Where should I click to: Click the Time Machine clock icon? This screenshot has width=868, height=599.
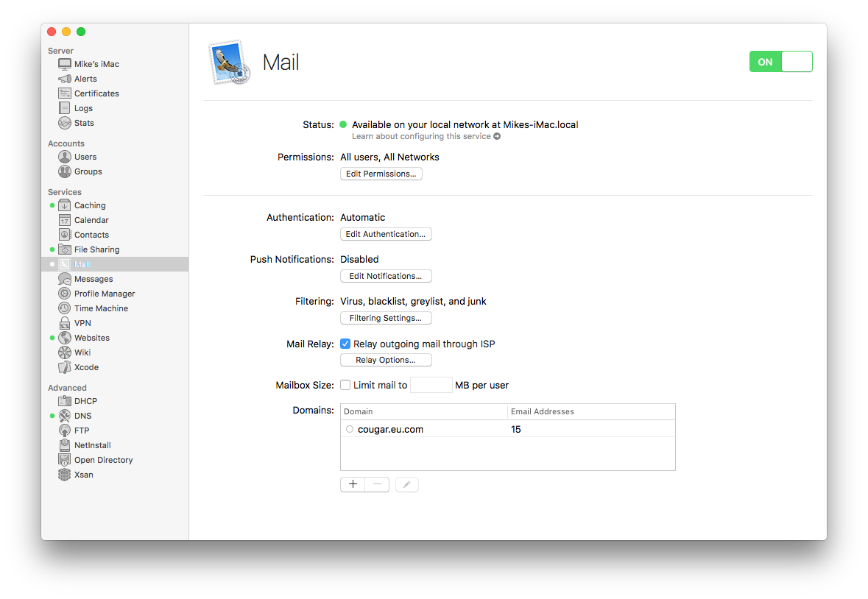pos(65,308)
